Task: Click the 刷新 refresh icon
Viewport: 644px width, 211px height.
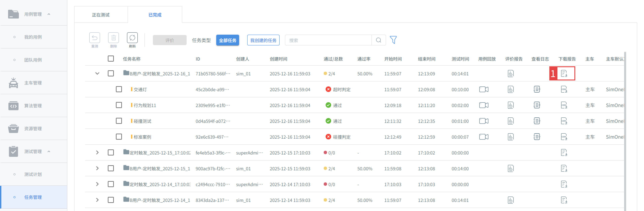Action: [132, 38]
